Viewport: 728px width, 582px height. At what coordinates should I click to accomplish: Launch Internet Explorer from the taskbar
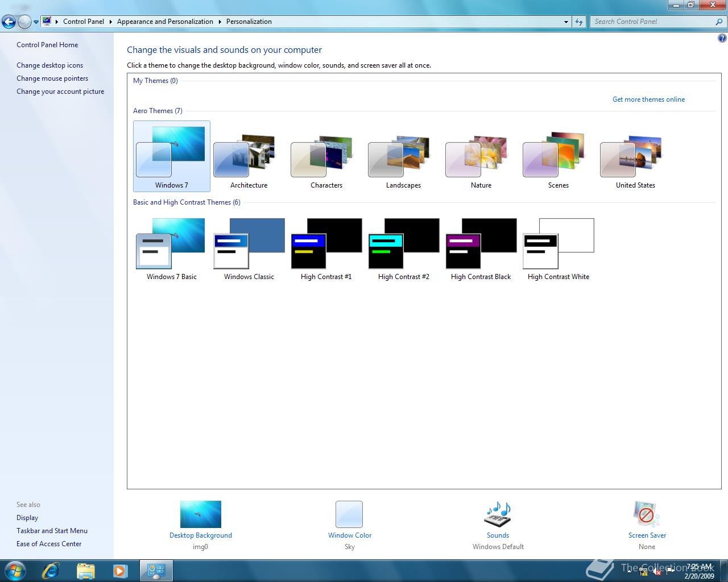pyautogui.click(x=51, y=571)
